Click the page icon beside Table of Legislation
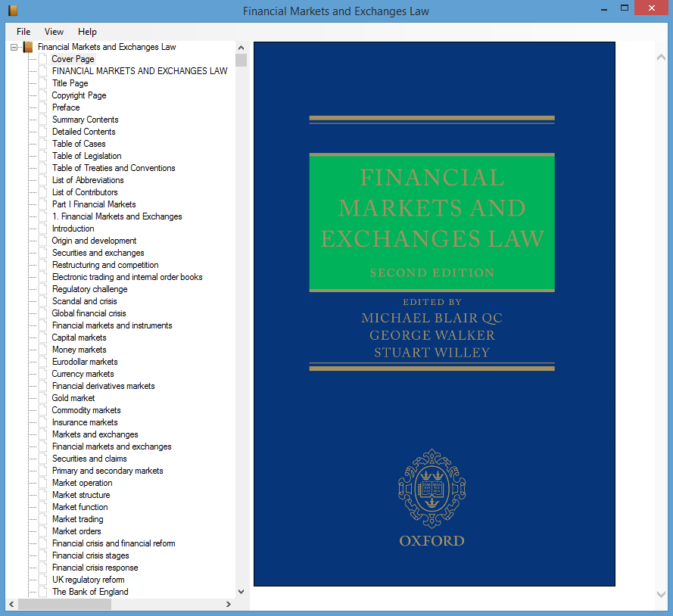Viewport: 673px width, 616px height. point(43,156)
